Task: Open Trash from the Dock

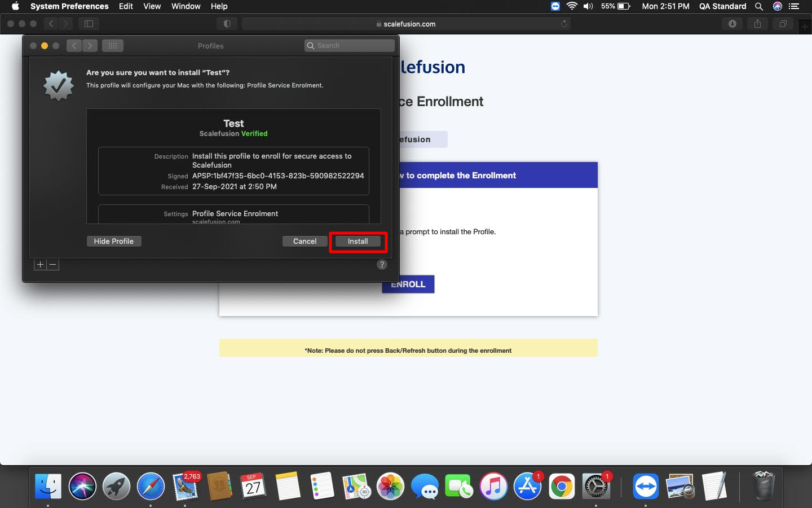Action: pos(763,486)
